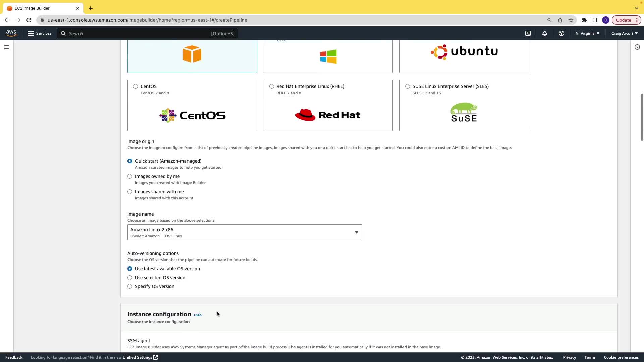644x362 pixels.
Task: Open the Craig Arcuri account menu
Action: [624, 33]
